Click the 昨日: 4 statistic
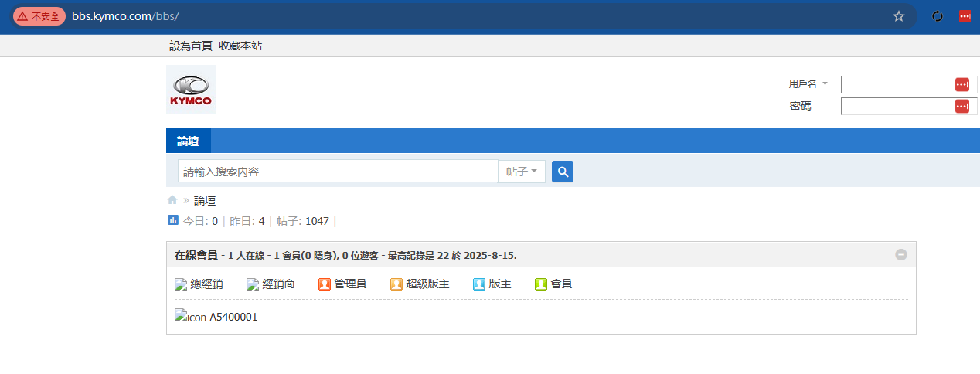This screenshot has width=980, height=374. click(x=247, y=221)
